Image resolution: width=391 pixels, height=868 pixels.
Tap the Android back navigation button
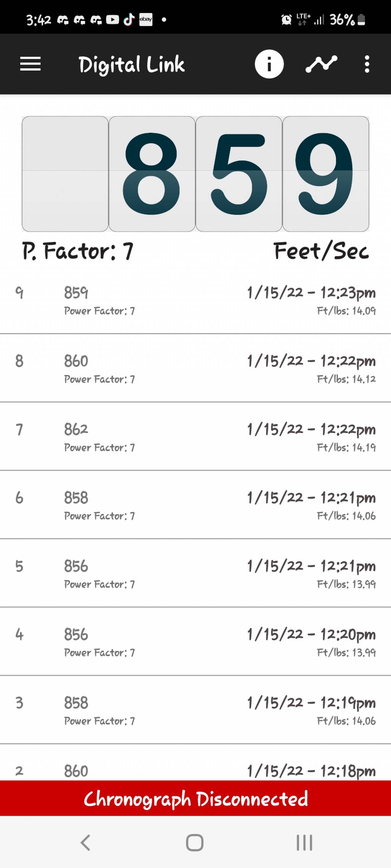(x=86, y=842)
